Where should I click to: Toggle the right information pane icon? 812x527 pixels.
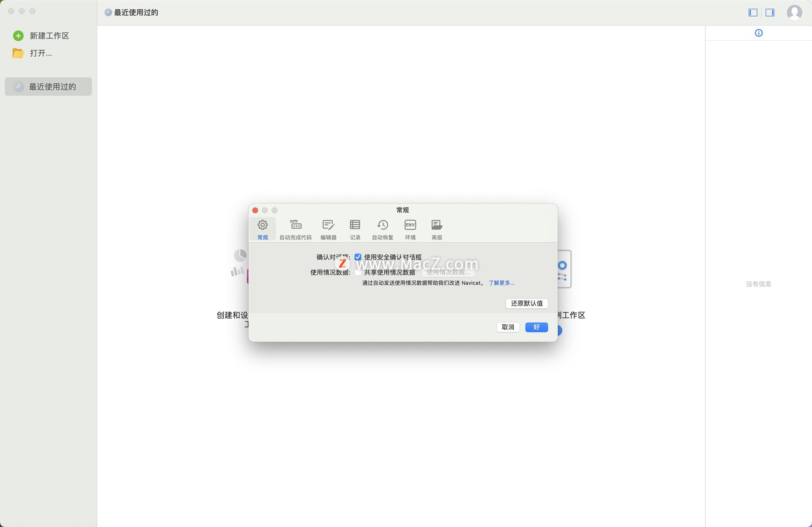(770, 13)
